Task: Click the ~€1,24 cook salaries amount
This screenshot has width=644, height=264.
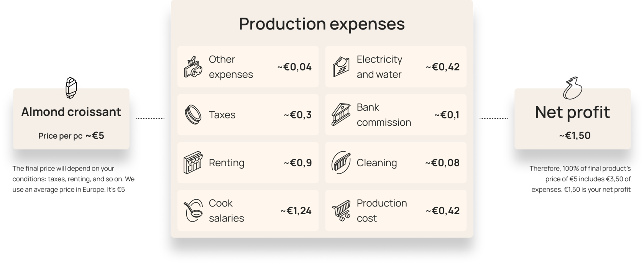Action: point(296,210)
